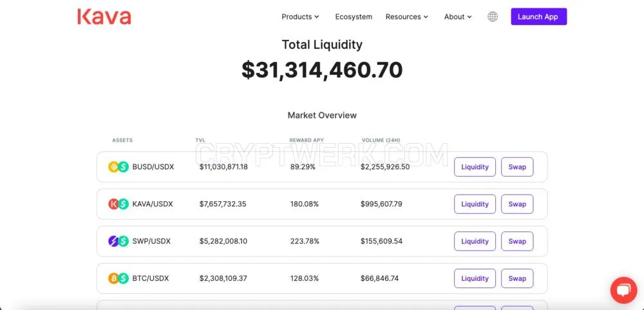Click the BTC/USDX token pair icon
This screenshot has width=644, height=310.
pyautogui.click(x=118, y=278)
